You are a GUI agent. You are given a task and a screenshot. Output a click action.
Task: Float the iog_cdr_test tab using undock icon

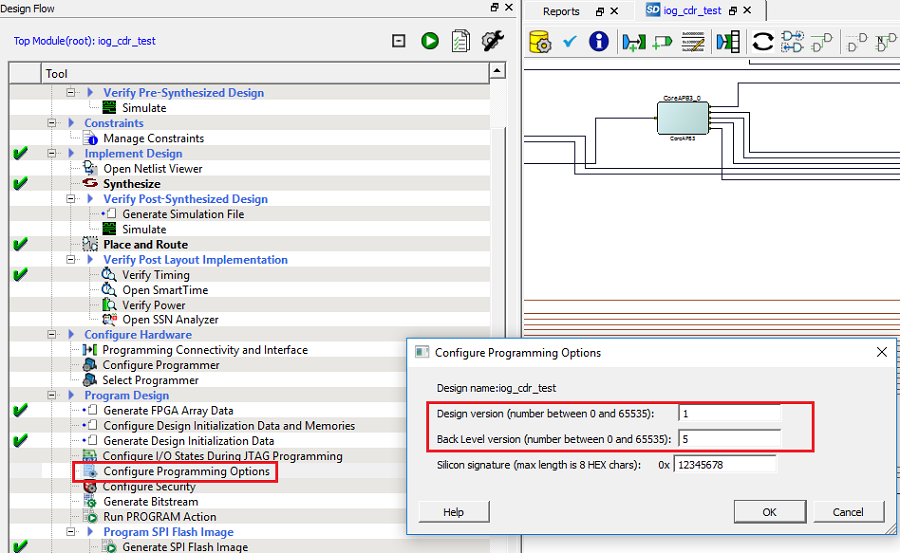coord(732,11)
